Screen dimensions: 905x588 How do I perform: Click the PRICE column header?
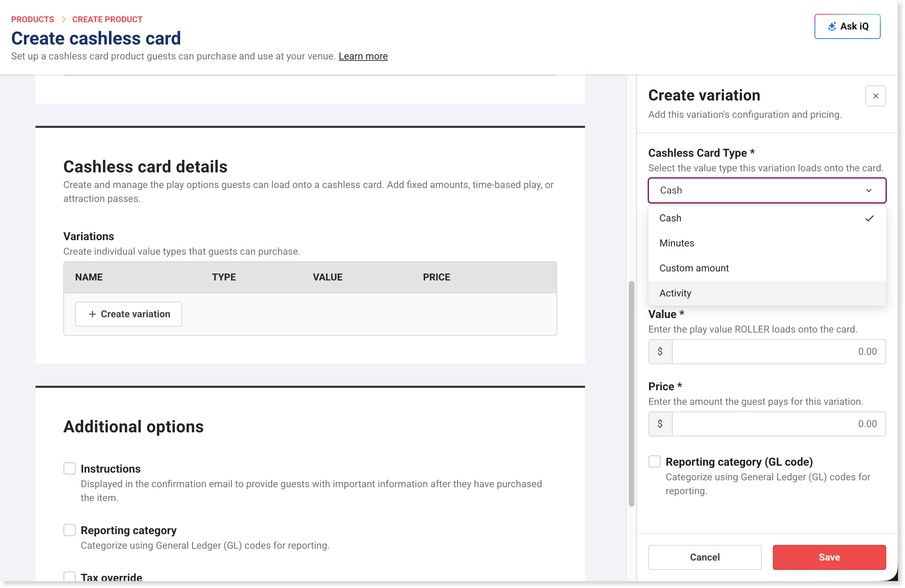(x=437, y=277)
